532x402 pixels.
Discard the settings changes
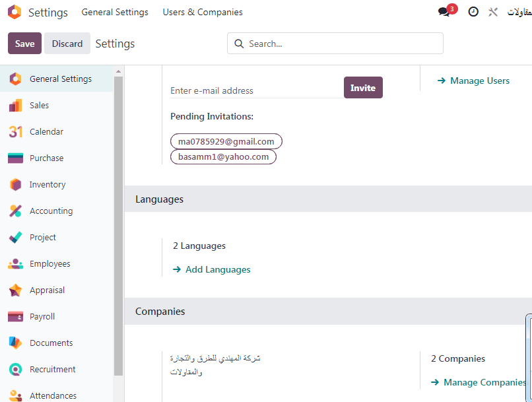67,44
